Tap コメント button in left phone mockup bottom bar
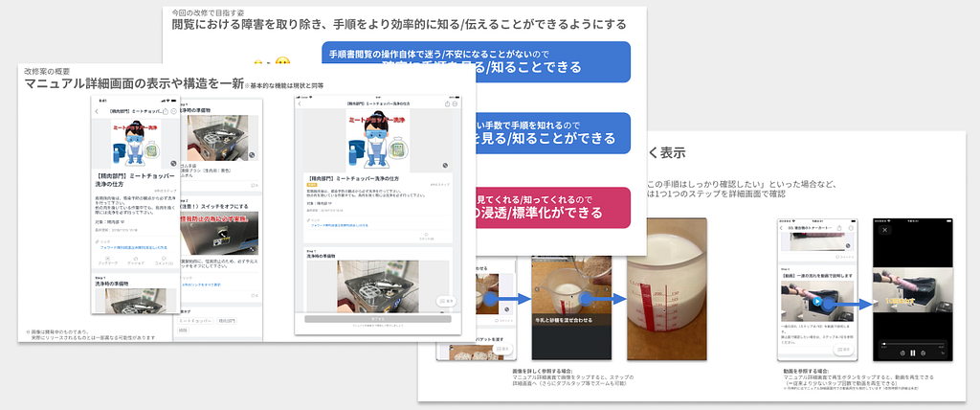The image size is (980, 410). point(163,261)
